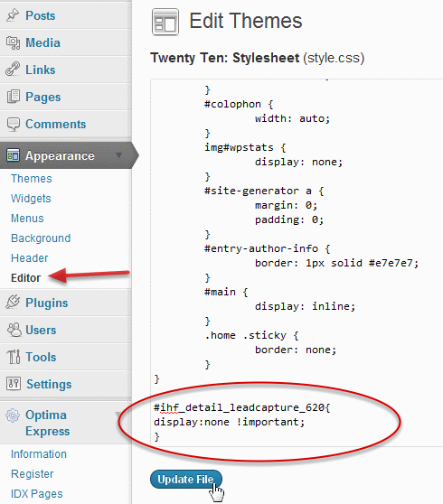Click the Plugins plug icon

[13, 303]
